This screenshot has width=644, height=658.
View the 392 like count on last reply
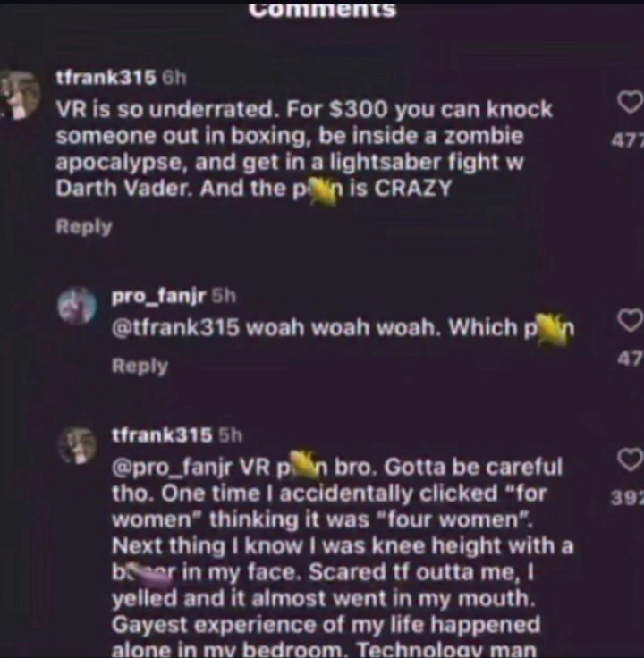[626, 498]
